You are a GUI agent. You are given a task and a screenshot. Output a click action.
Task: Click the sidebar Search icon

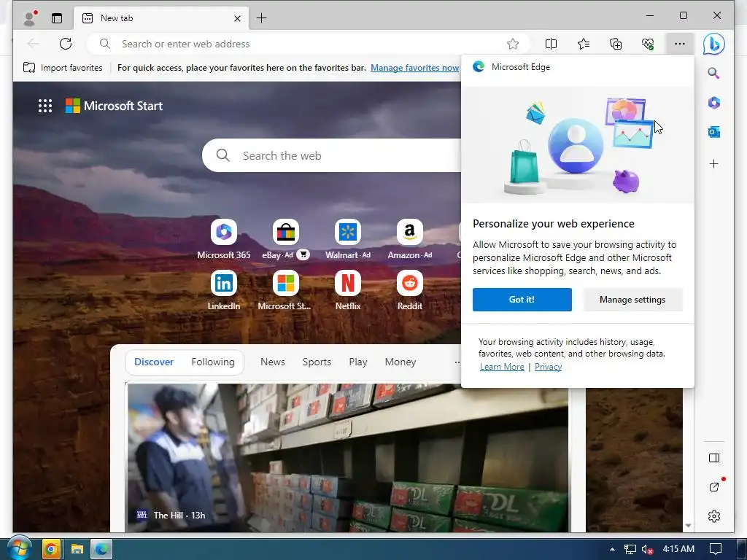[x=713, y=73]
